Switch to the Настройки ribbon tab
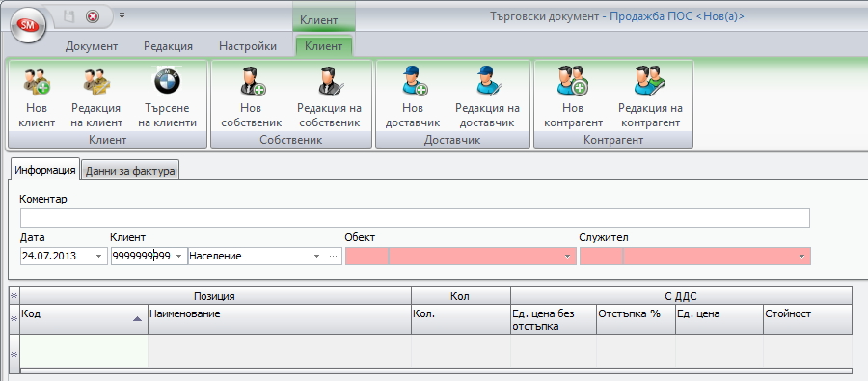The image size is (868, 381). click(x=248, y=46)
